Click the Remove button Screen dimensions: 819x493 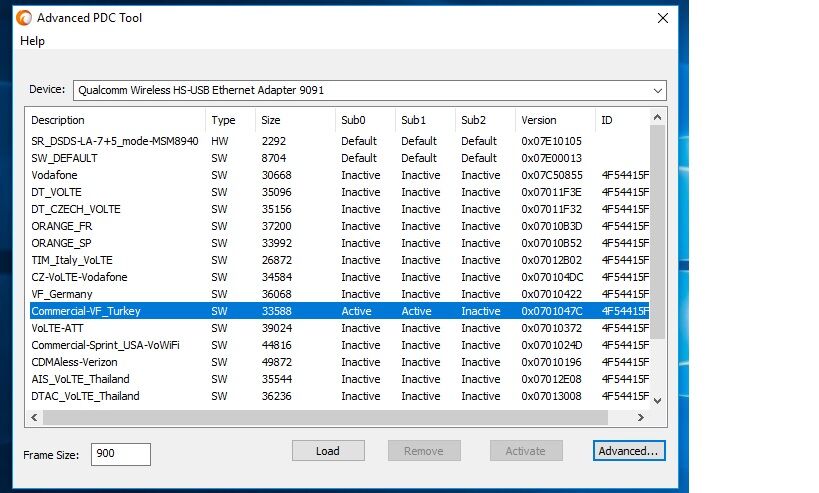424,451
